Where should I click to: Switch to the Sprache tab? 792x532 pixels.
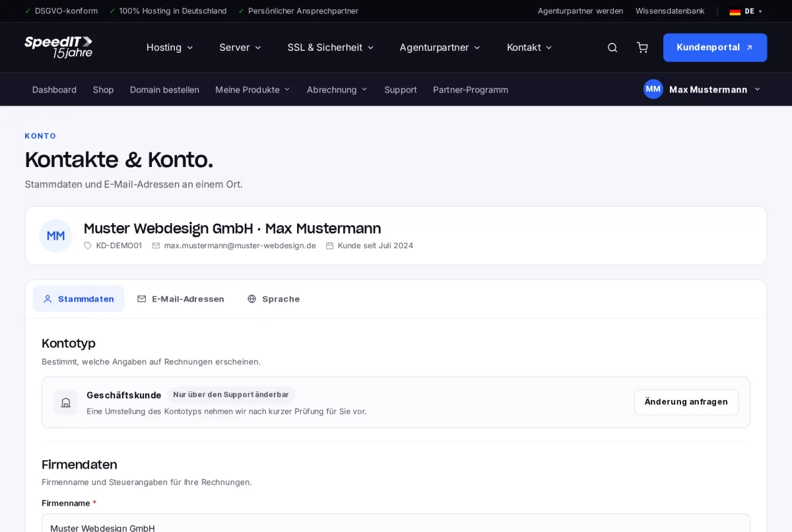(273, 299)
